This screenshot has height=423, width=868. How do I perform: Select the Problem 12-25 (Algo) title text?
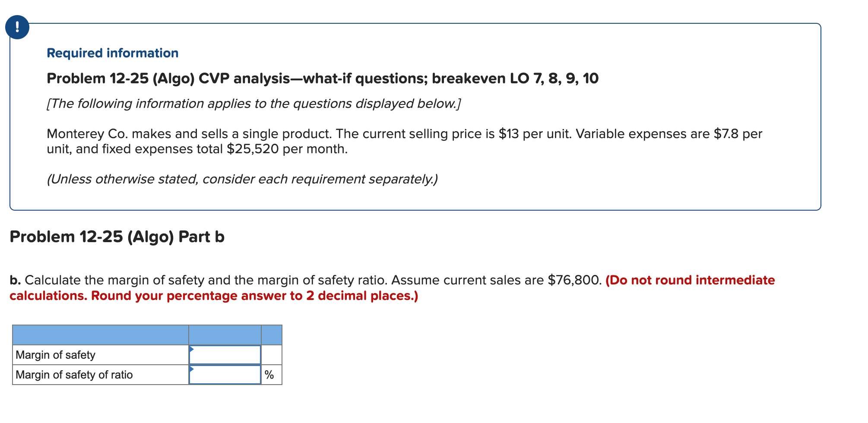(x=323, y=79)
